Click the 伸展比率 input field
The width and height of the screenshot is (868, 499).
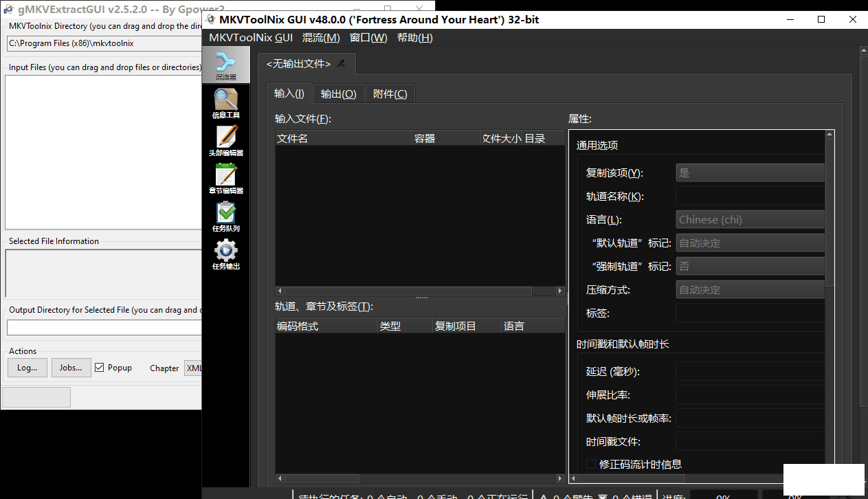click(750, 395)
